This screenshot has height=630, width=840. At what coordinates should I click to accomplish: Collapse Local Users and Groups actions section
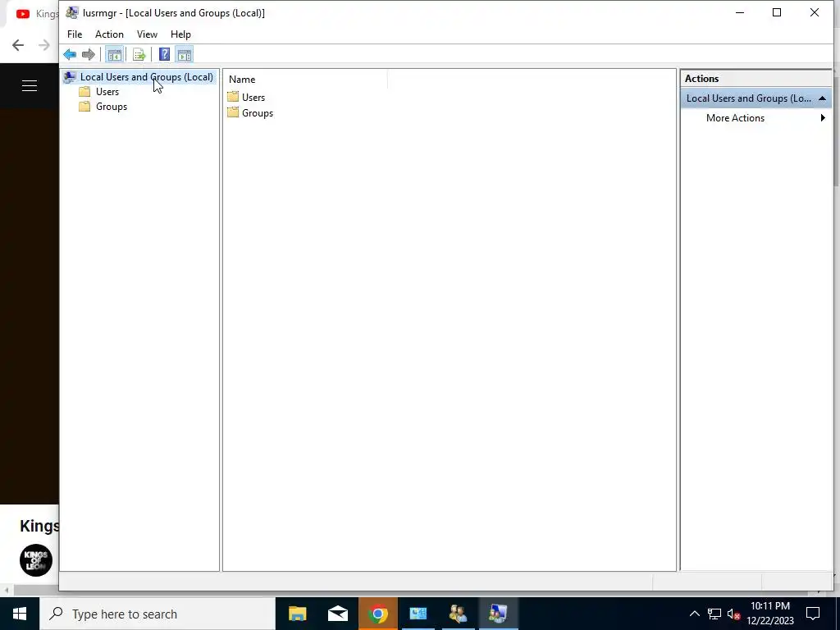pyautogui.click(x=822, y=98)
